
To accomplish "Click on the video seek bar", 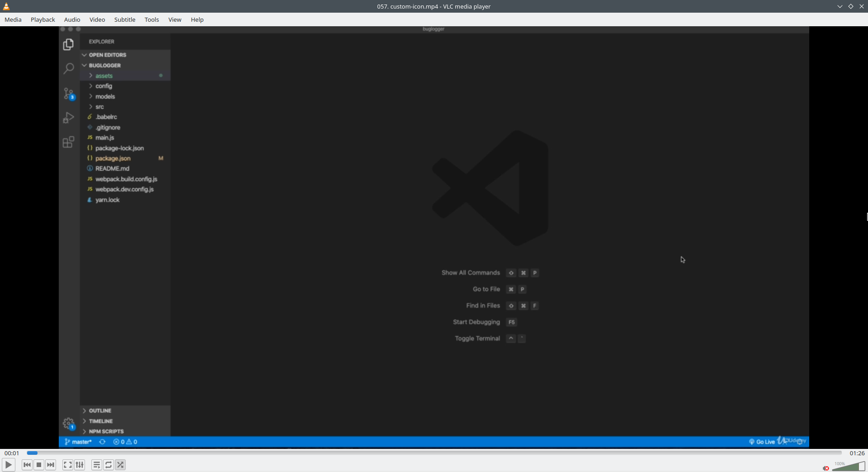I will 434,453.
